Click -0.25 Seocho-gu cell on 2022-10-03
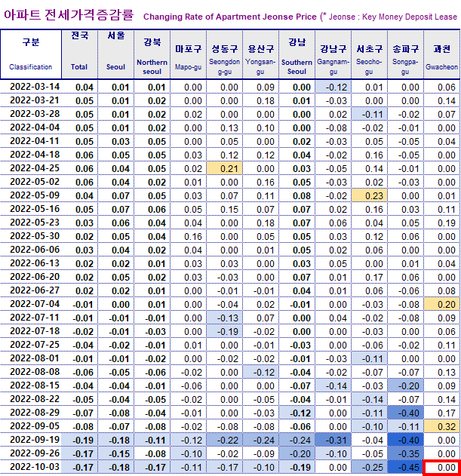The height and width of the screenshot is (476, 461). point(369,467)
